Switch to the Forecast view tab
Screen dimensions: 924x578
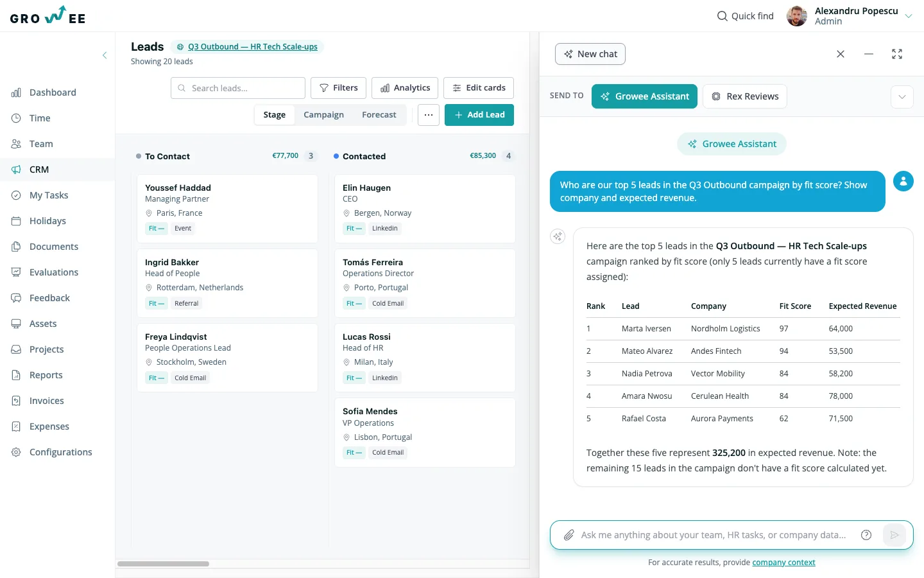coord(379,115)
